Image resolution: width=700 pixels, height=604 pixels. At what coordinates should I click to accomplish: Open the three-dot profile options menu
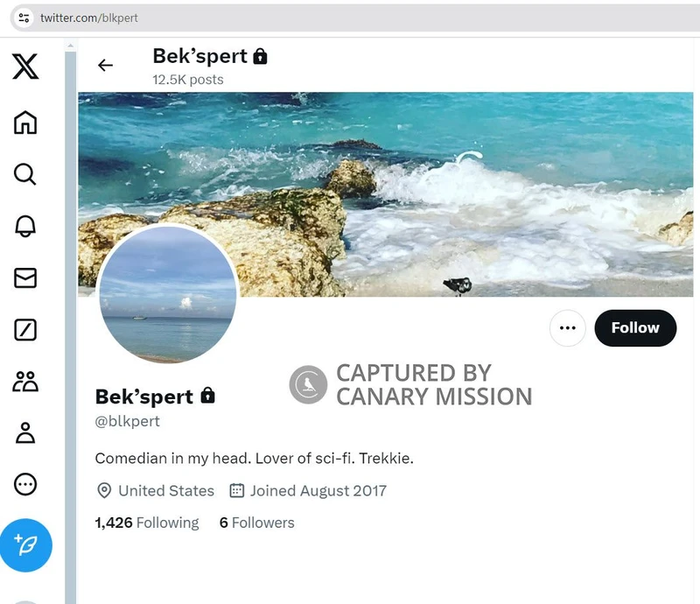click(x=567, y=328)
